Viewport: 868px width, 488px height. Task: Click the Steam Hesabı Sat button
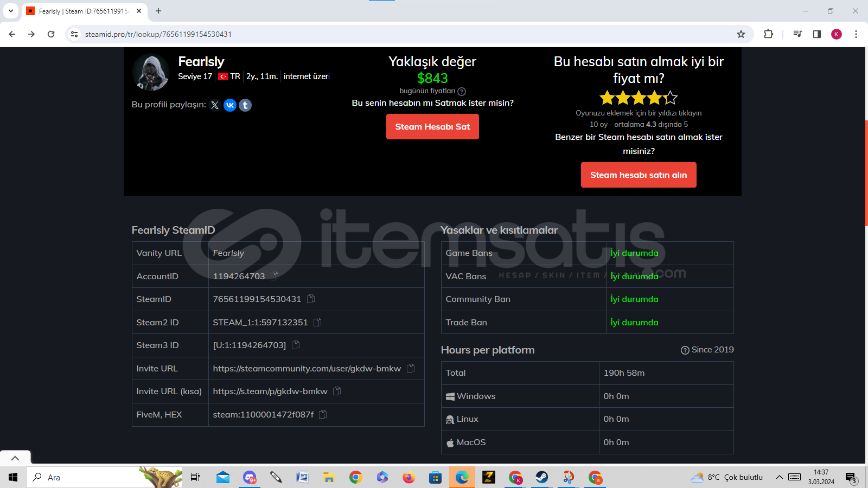(432, 126)
